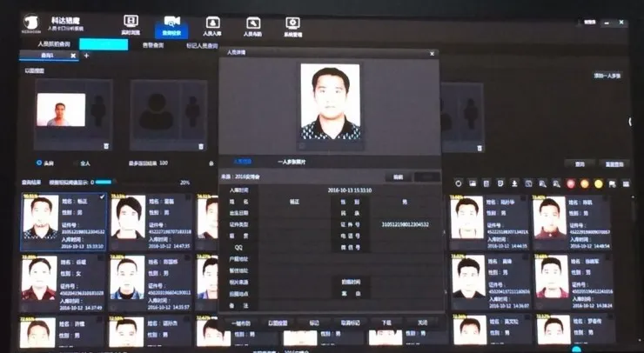Click timestamp 2016-10-13 15:33:10 in detail dialog
The height and width of the screenshot is (353, 644).
coord(350,190)
